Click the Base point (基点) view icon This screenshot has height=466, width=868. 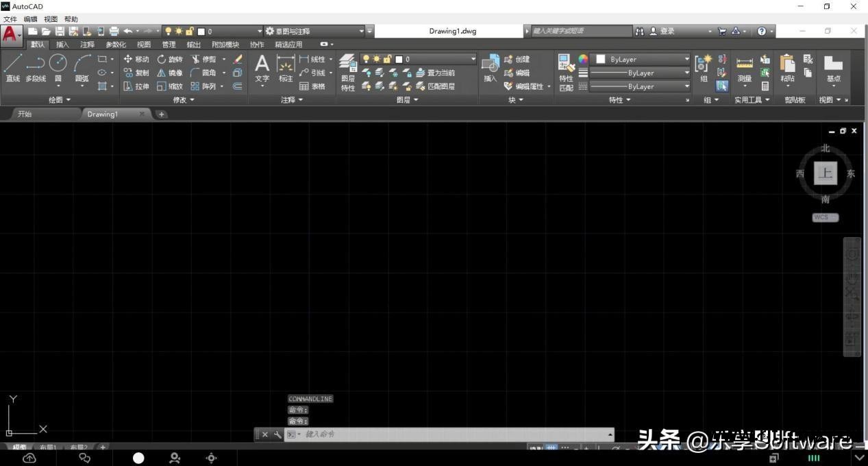(x=833, y=69)
